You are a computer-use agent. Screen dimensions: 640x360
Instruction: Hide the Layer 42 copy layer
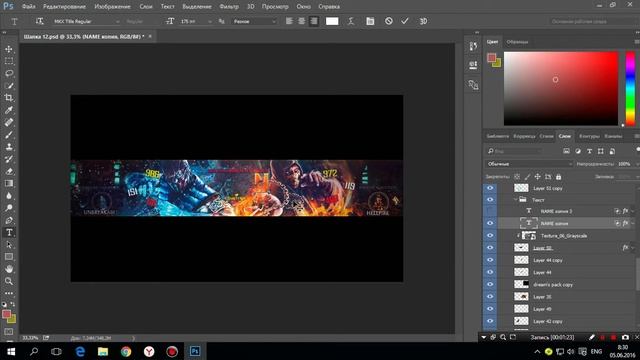click(x=490, y=321)
